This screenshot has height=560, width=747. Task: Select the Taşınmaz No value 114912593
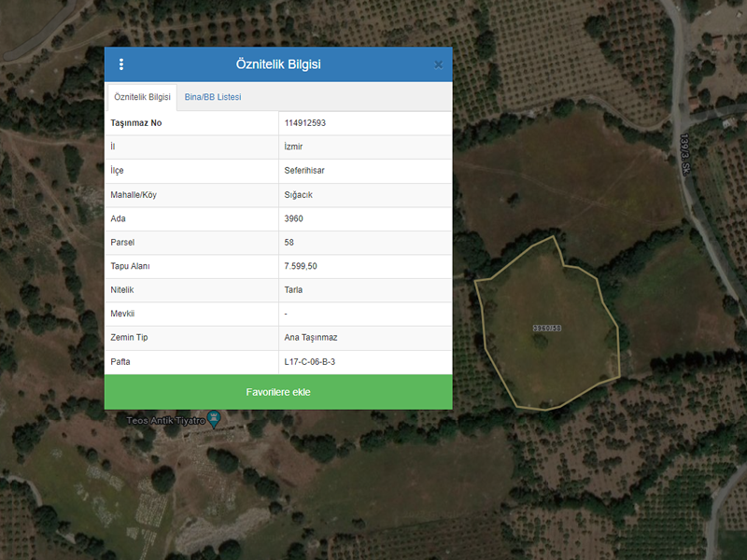pyautogui.click(x=304, y=123)
